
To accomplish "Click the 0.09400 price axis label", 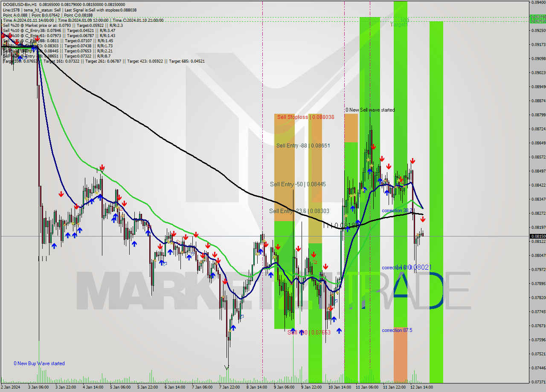I will (x=537, y=2).
